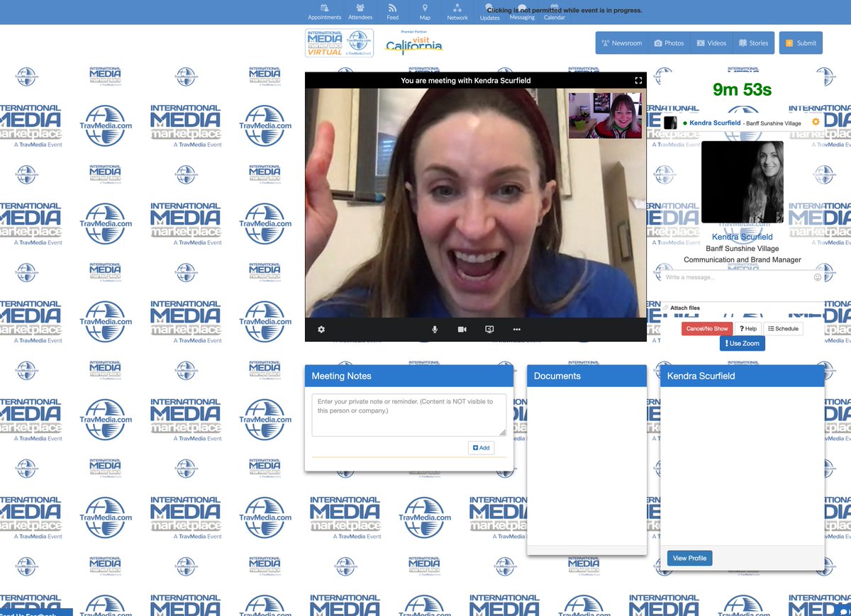Click the View Profile button
The image size is (851, 616).
pos(689,559)
